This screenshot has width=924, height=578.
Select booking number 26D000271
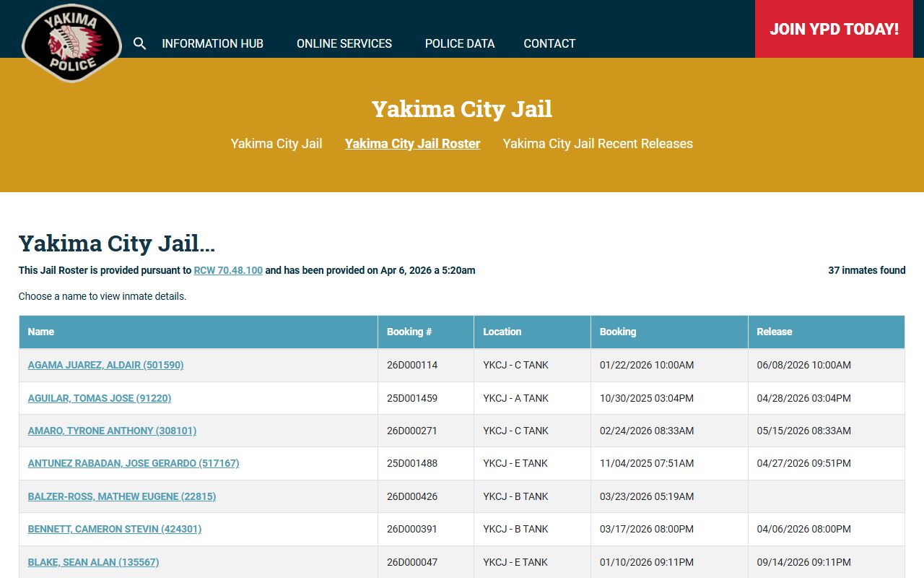(412, 431)
